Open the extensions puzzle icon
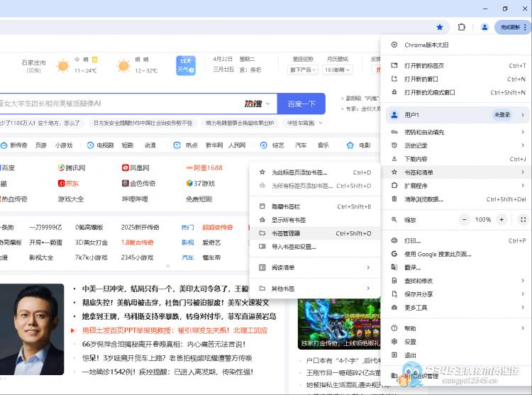 point(462,27)
